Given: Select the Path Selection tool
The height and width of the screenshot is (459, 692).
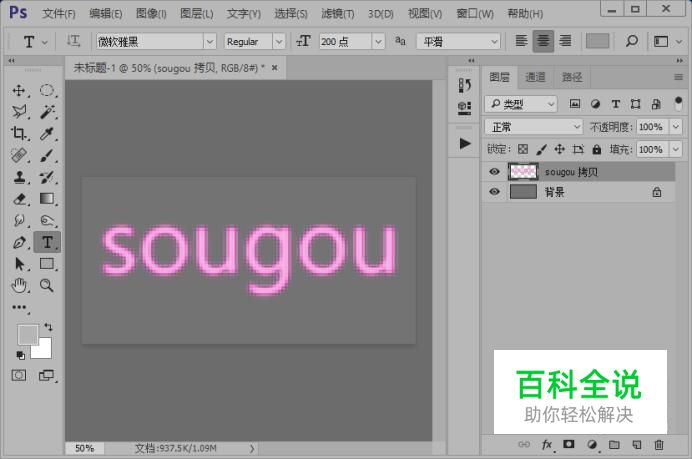Looking at the screenshot, I should click(x=19, y=264).
